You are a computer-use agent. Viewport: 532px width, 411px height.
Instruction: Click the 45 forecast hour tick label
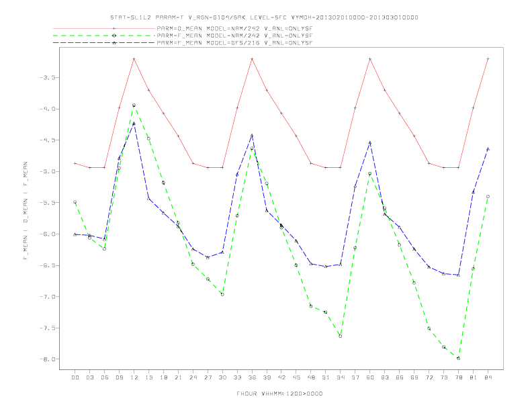pos(296,377)
